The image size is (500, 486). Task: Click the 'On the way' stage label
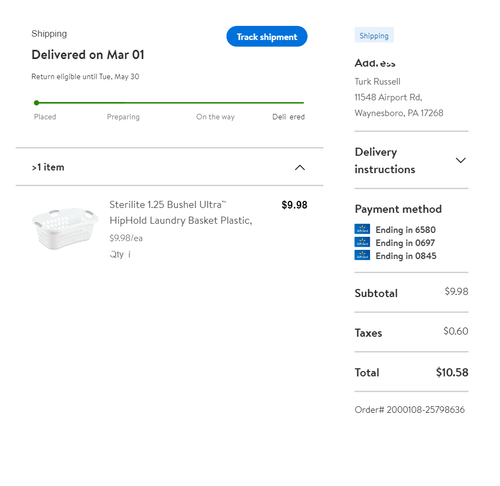tap(215, 117)
